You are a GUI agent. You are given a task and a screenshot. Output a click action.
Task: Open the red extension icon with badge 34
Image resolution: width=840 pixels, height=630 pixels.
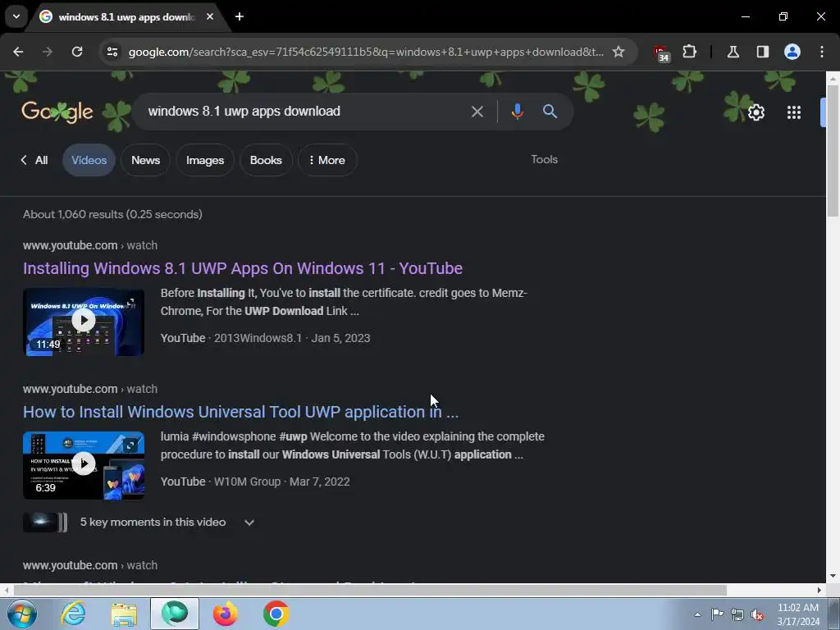[661, 52]
